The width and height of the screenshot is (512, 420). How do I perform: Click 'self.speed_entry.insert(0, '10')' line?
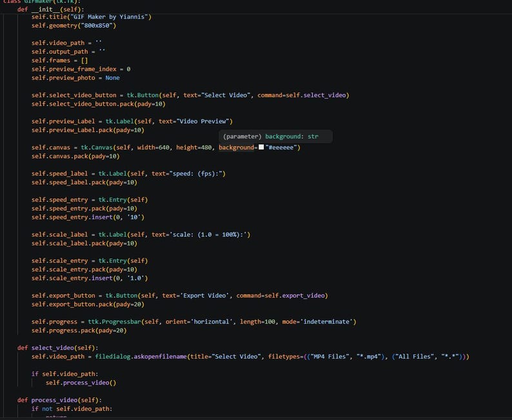[x=88, y=217]
